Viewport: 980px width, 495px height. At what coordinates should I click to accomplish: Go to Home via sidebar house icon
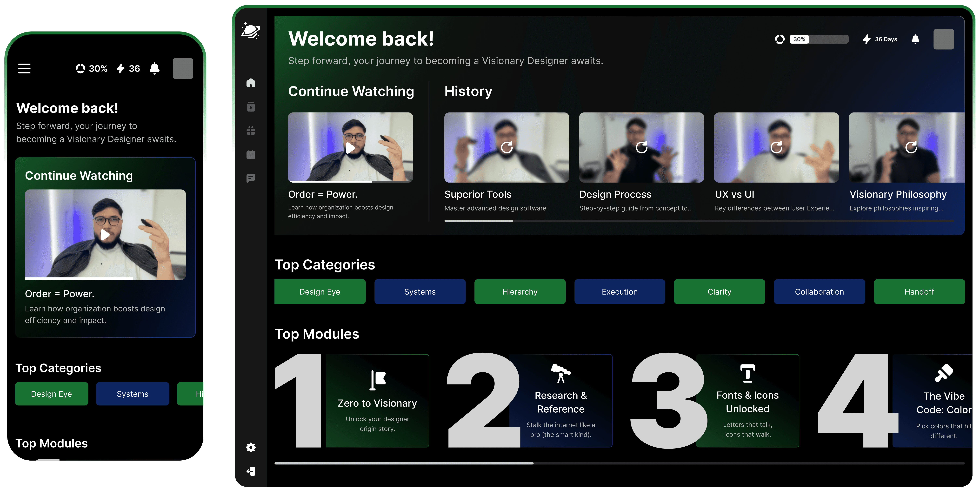click(251, 83)
